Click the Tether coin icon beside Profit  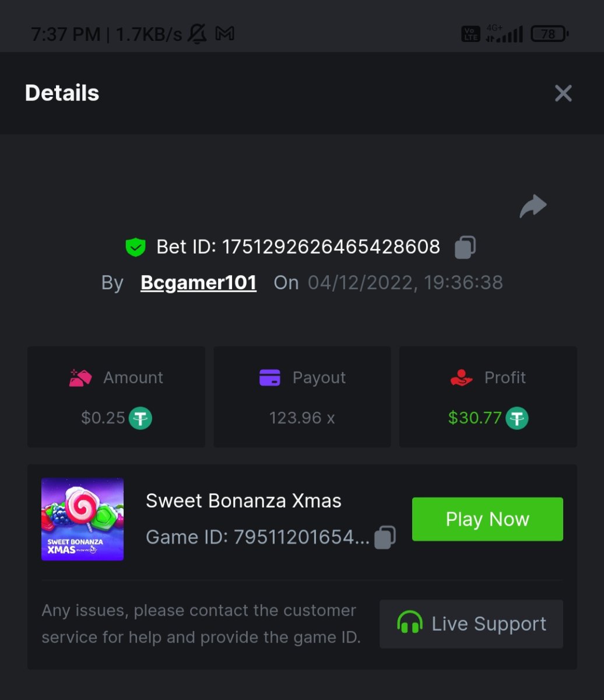point(517,418)
